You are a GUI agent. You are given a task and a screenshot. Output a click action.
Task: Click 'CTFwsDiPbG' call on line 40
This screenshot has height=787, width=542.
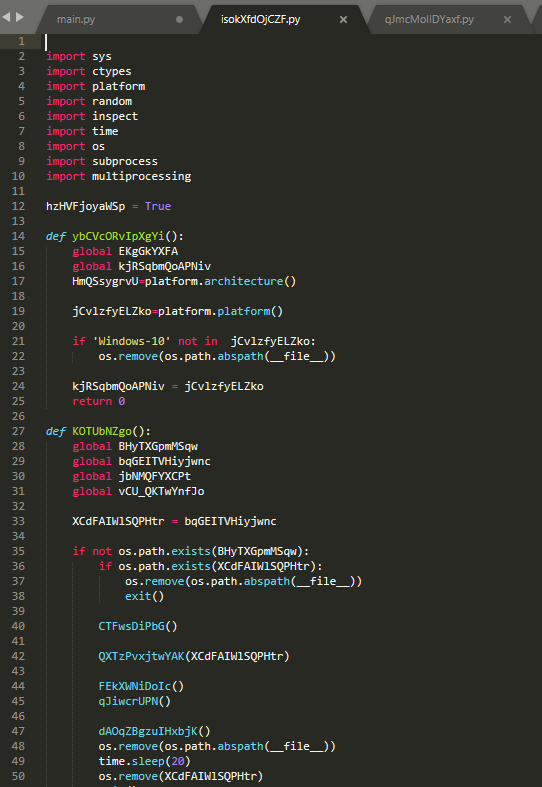tap(131, 626)
